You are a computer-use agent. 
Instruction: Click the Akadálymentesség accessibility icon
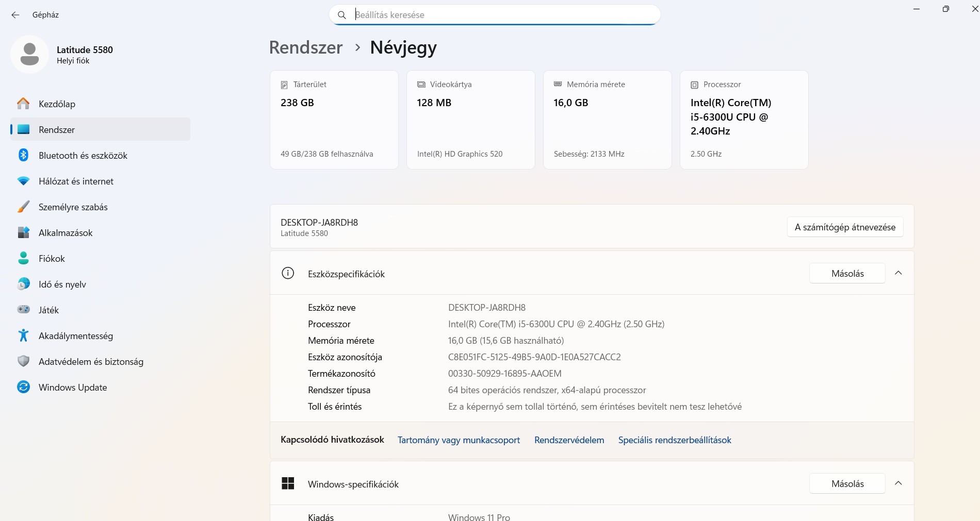[x=23, y=335]
